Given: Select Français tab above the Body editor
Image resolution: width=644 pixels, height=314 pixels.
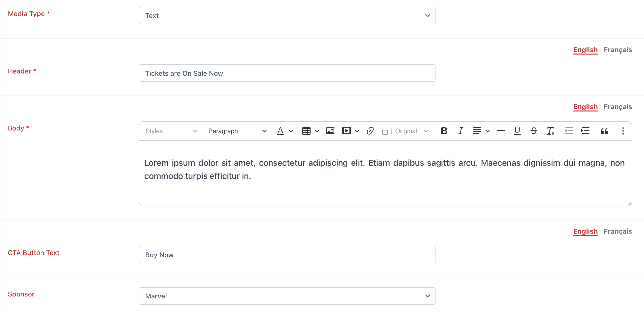Looking at the screenshot, I should (618, 107).
